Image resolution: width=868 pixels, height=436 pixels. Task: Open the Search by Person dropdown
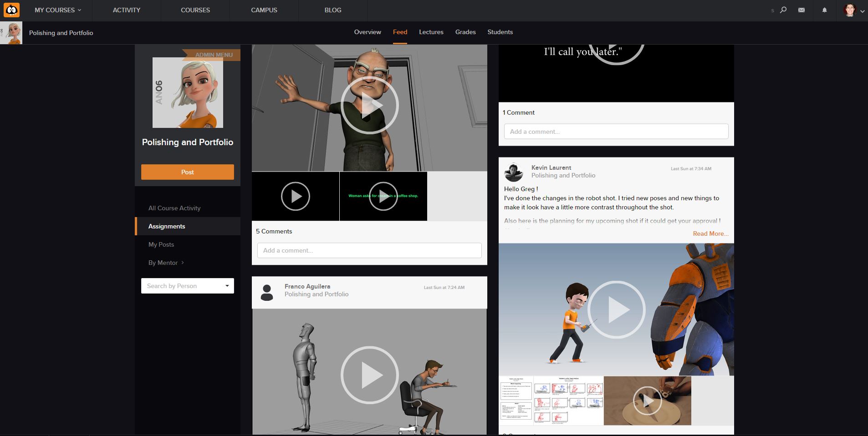(x=187, y=286)
